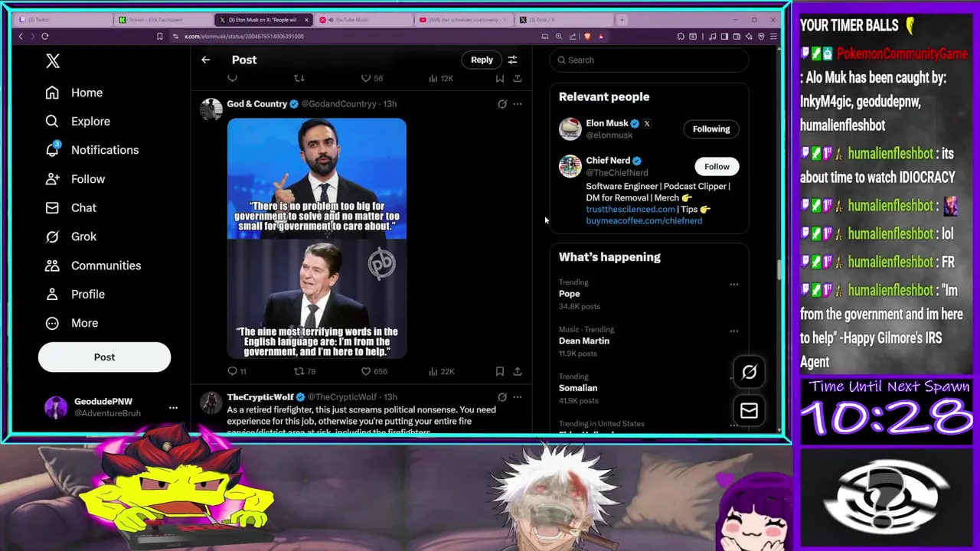Open Elon Musk profile name
The image size is (980, 551).
point(607,123)
